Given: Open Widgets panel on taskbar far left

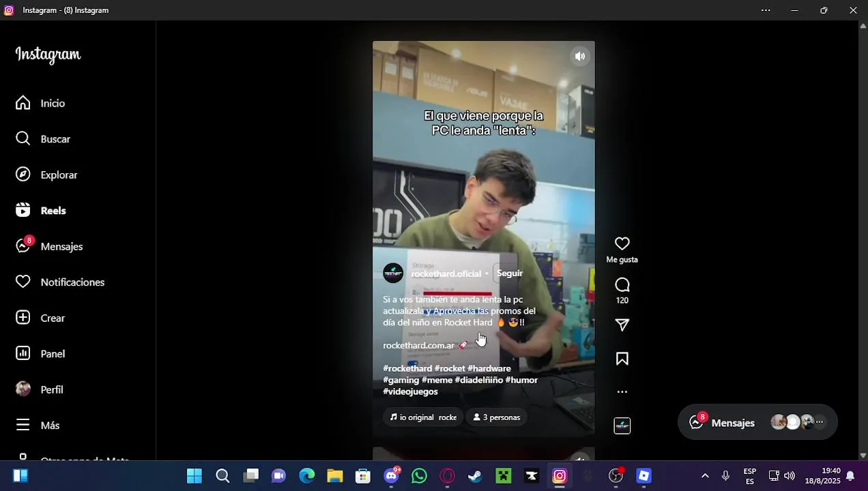Looking at the screenshot, I should tap(20, 476).
